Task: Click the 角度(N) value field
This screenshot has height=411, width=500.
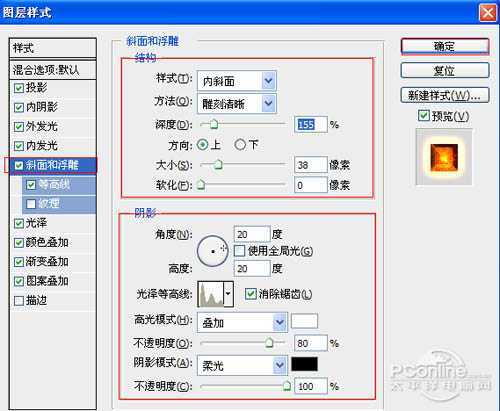Action: 252,235
